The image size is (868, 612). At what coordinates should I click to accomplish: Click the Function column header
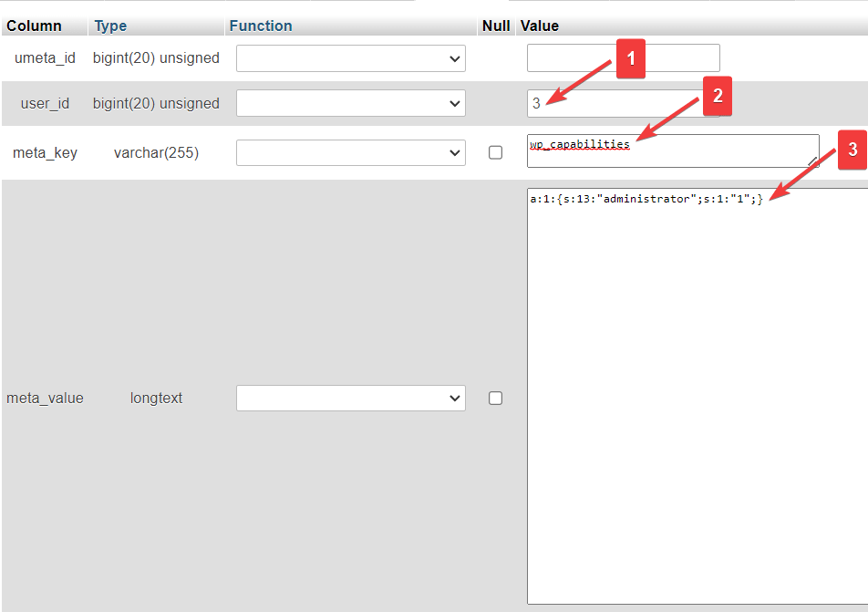coord(261,26)
